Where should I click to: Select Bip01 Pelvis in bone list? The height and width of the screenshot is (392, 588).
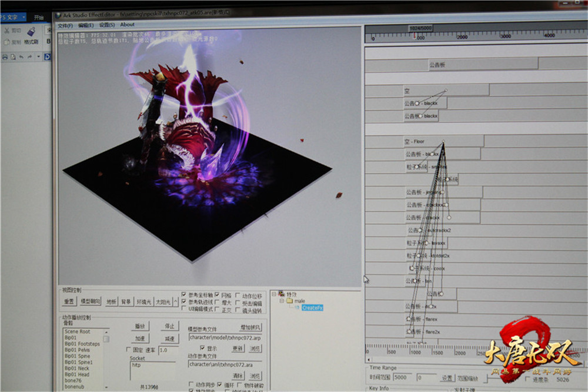click(x=77, y=350)
